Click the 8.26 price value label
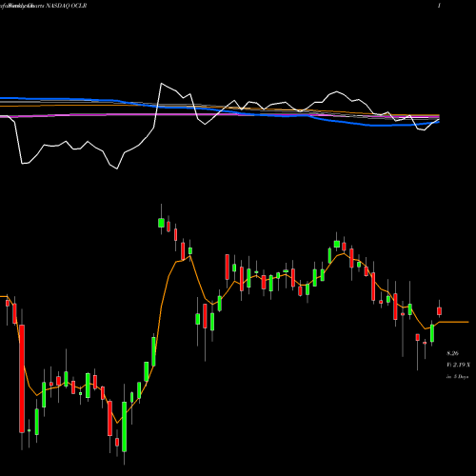 [x=452, y=353]
